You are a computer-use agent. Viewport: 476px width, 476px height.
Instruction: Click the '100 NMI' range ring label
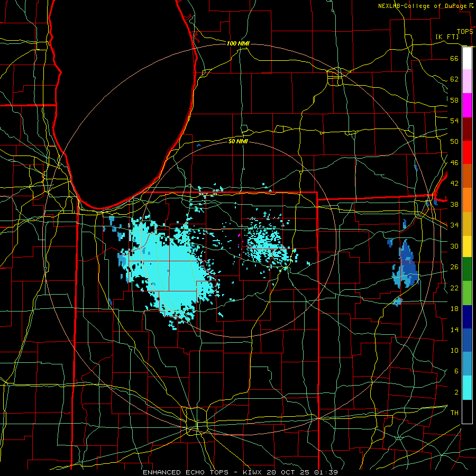[238, 43]
